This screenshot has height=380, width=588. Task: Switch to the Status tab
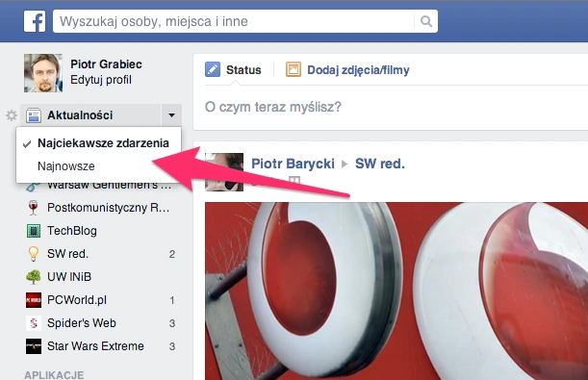pos(243,70)
